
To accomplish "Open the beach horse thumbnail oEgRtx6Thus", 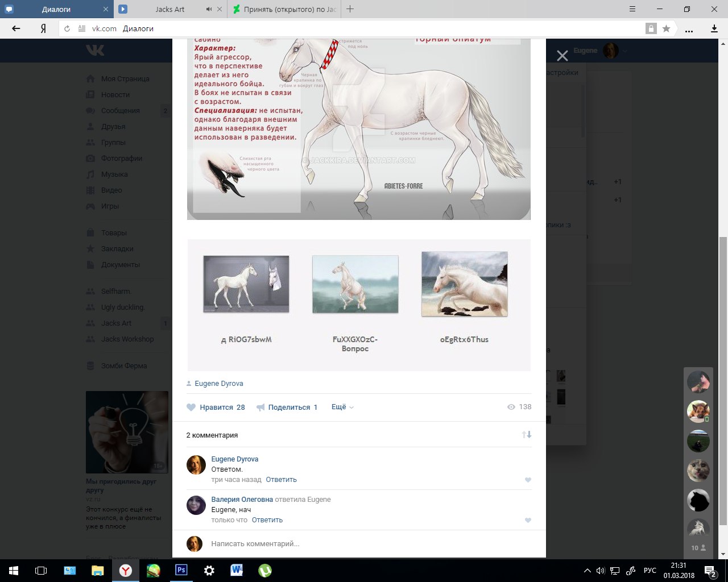I will tap(464, 284).
